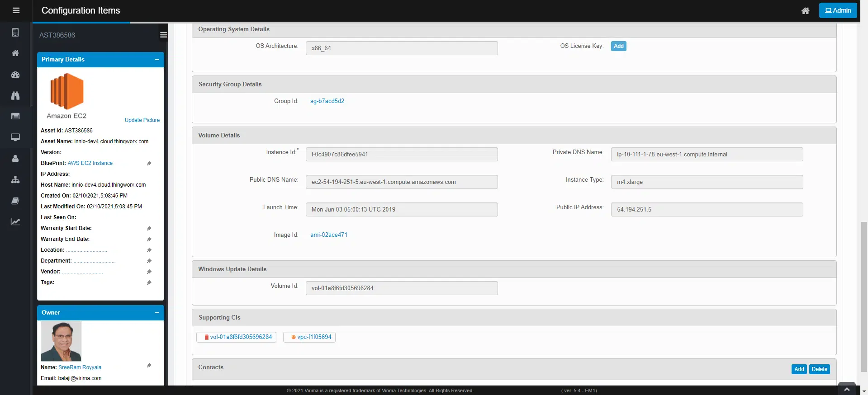Edit the Location field pencil icon
Viewport: 868px width, 395px height.
coord(149,250)
